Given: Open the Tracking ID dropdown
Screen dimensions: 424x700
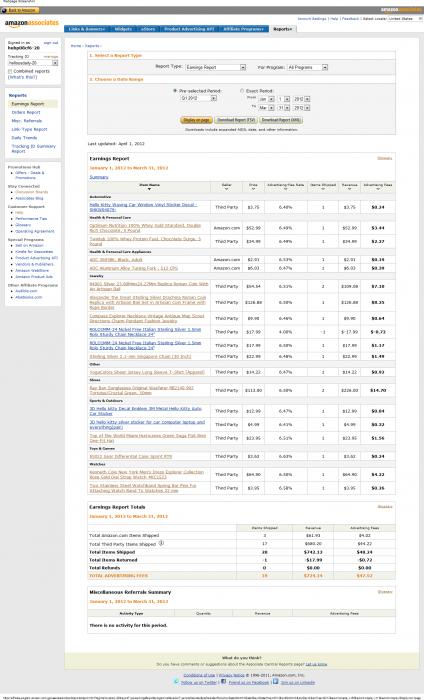Looking at the screenshot, I should tap(33, 63).
